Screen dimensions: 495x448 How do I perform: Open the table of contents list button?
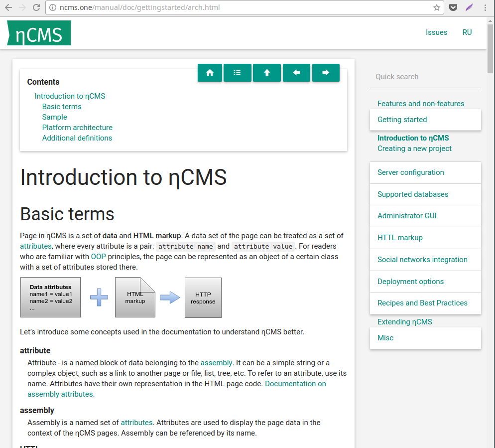237,73
